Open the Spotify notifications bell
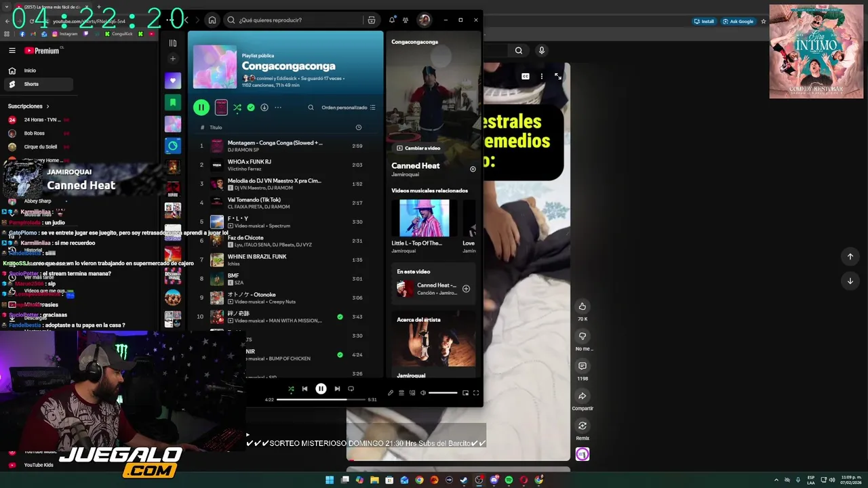 [391, 20]
